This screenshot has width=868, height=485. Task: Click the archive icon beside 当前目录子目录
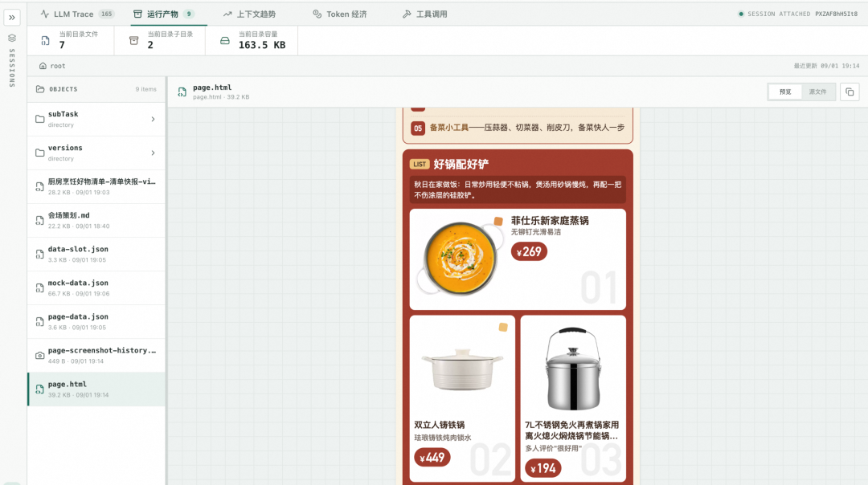[133, 40]
